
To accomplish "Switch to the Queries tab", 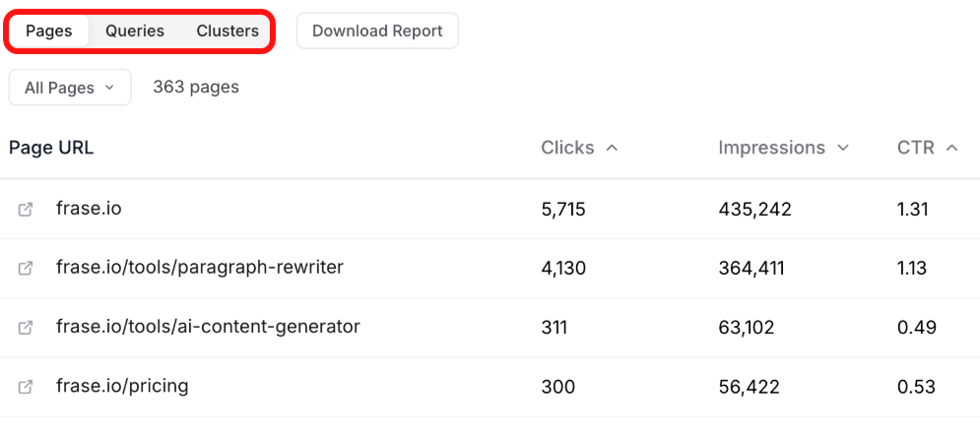I will click(x=135, y=31).
